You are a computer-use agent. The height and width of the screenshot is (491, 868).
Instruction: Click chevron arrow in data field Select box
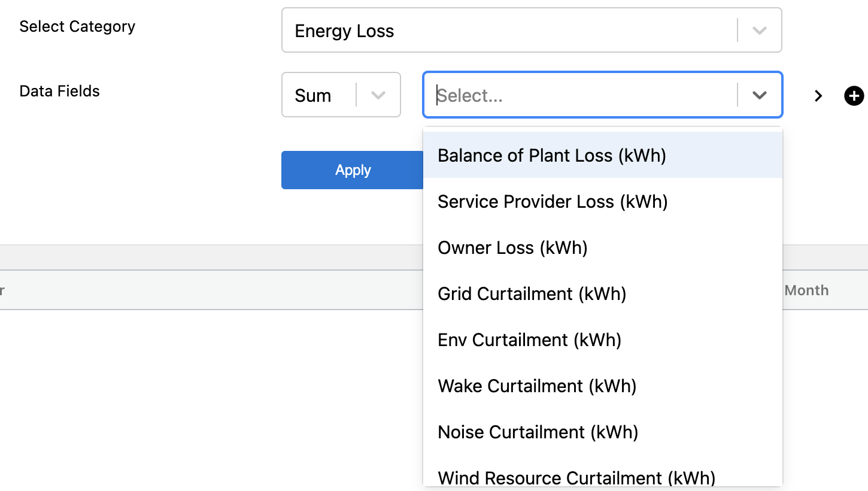[x=759, y=95]
